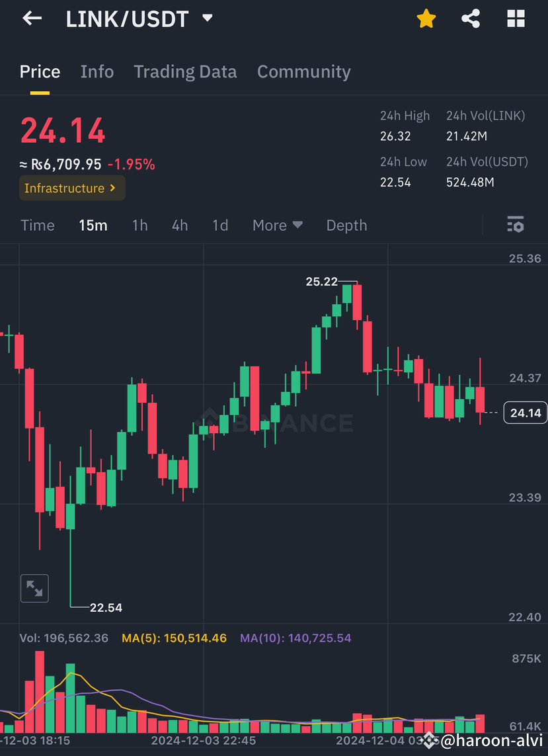The image size is (548, 756).
Task: Switch chart interval to 4h
Action: click(179, 225)
